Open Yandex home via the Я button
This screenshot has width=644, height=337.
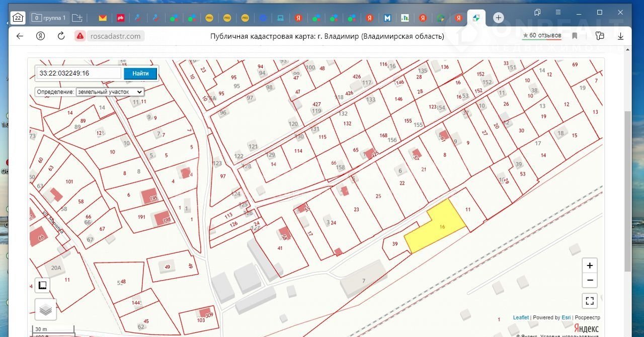[40, 36]
